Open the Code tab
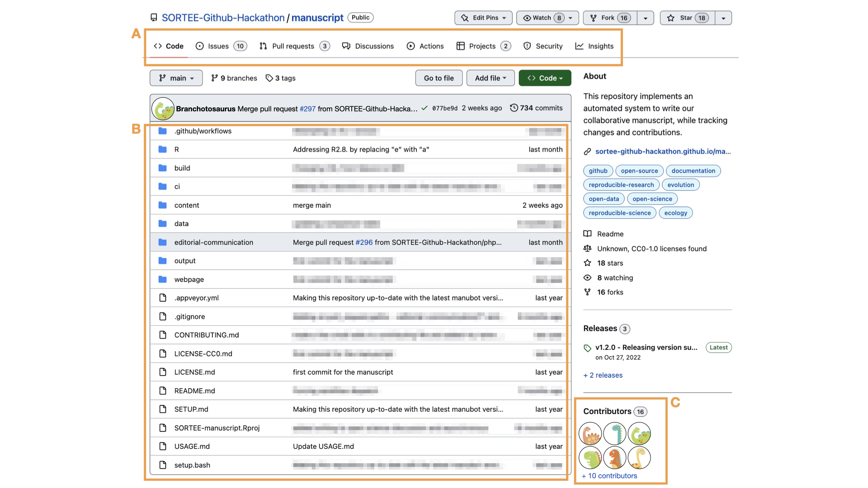 (x=169, y=46)
